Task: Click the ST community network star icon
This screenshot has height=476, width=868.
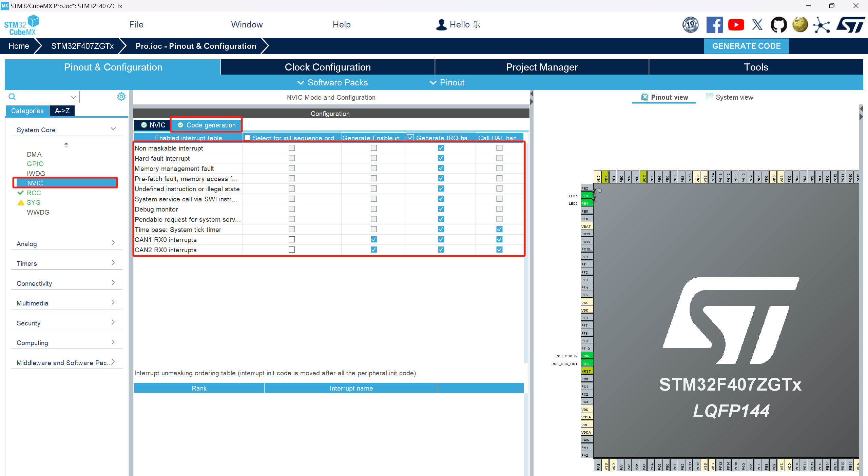Action: 822,25
